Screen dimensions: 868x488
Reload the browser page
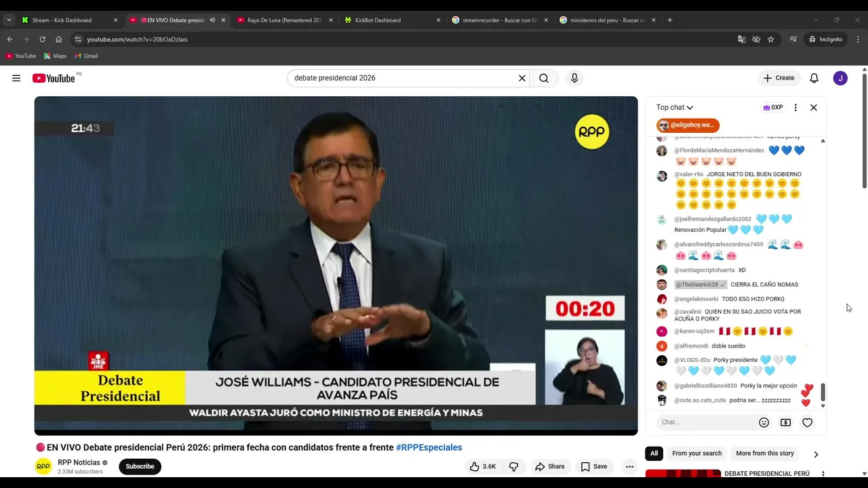tap(42, 39)
